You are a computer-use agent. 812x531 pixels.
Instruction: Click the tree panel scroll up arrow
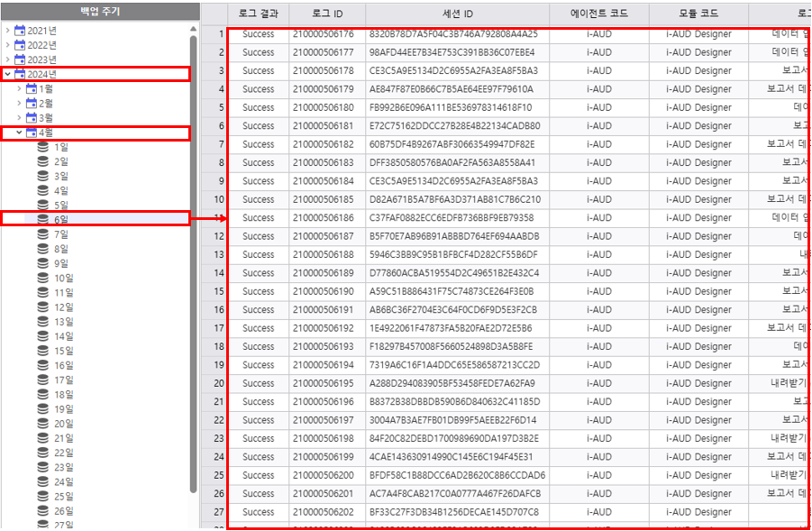point(194,29)
